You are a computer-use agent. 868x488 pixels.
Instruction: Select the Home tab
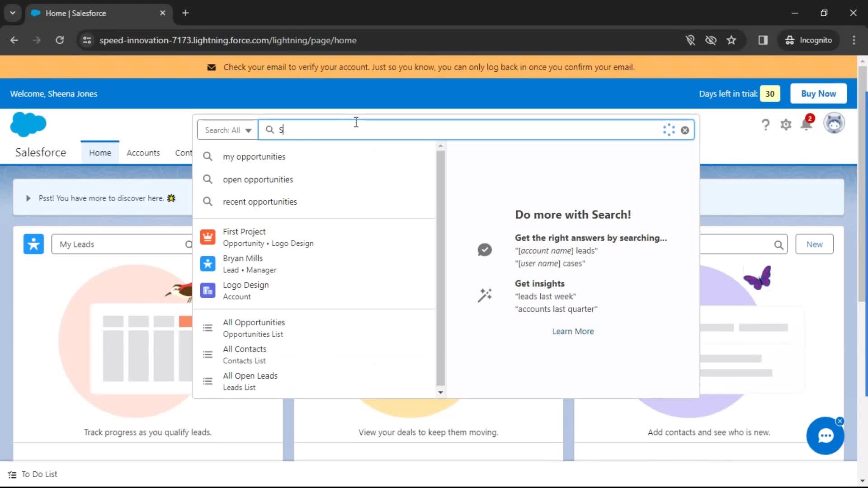tap(100, 153)
